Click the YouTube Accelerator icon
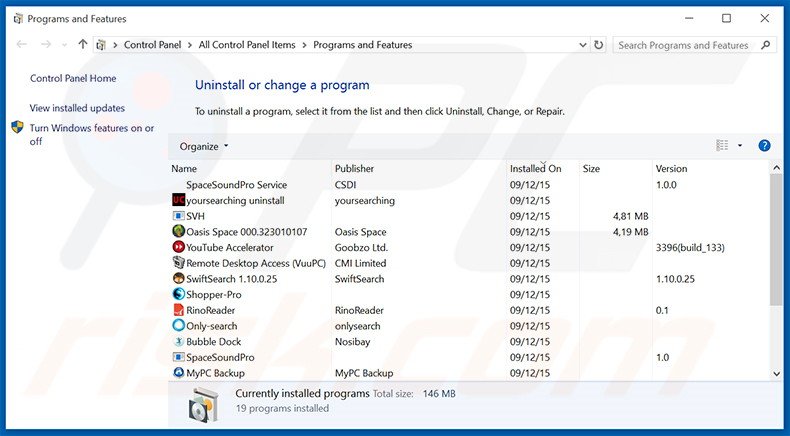790x436 pixels. point(178,247)
